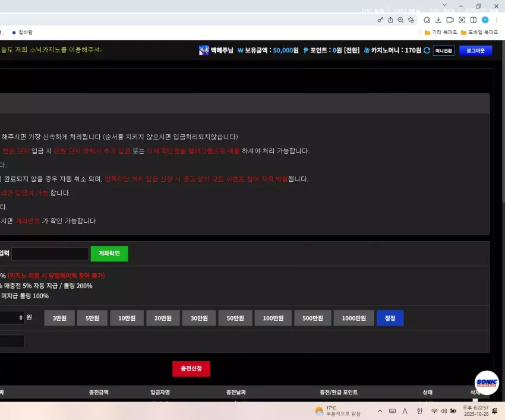Select the 100만원 amount button
505x420 pixels.
[273, 318]
